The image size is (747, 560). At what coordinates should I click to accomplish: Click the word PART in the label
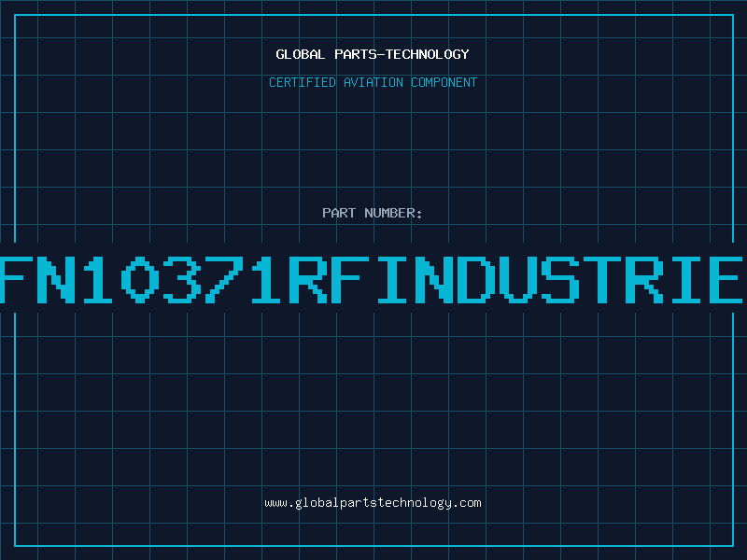337,213
